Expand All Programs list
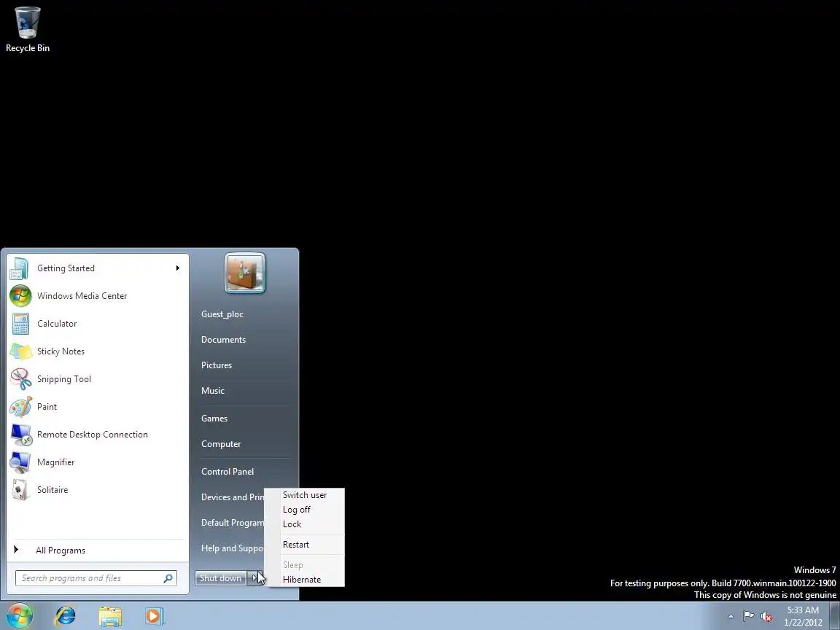Image resolution: width=840 pixels, height=630 pixels. click(x=61, y=551)
